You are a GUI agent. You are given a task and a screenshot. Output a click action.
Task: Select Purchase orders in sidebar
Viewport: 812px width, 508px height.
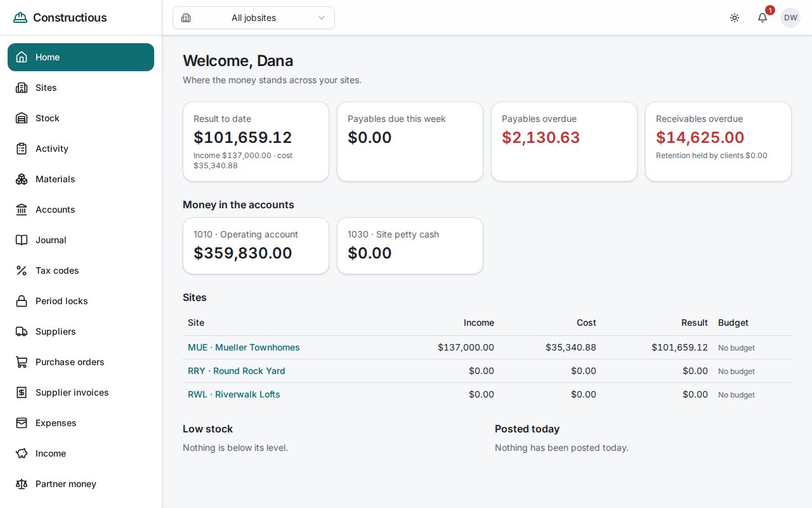pos(81,362)
